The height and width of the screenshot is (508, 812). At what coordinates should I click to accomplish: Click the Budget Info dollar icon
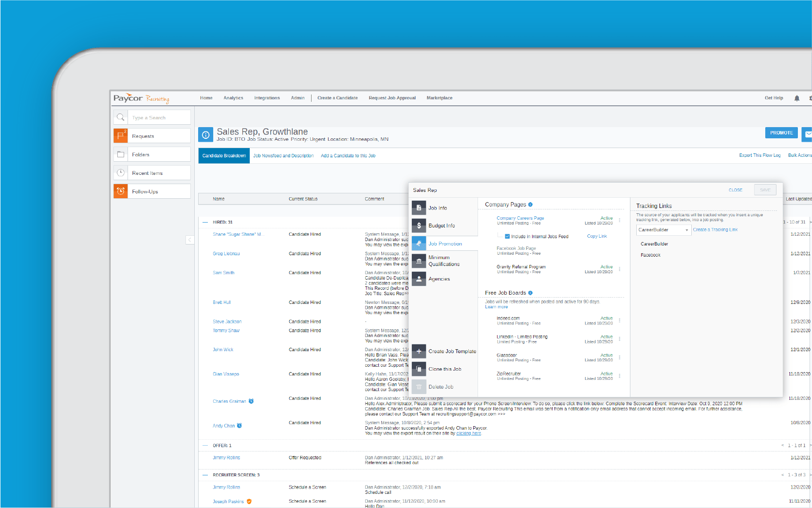point(419,226)
